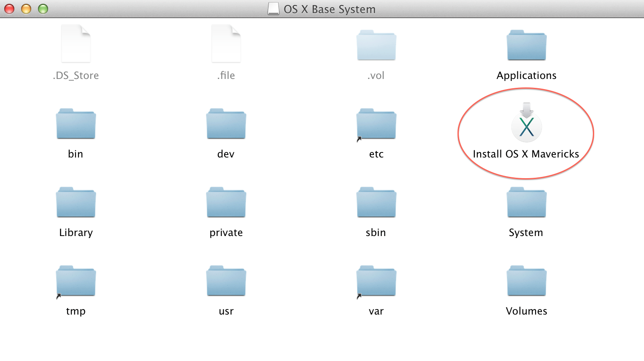Select the .file document icon
Image resolution: width=644 pixels, height=361 pixels.
coord(226,43)
